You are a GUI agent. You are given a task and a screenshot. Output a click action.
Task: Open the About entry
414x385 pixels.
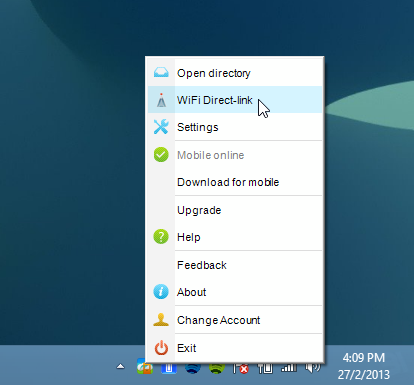[x=235, y=292]
